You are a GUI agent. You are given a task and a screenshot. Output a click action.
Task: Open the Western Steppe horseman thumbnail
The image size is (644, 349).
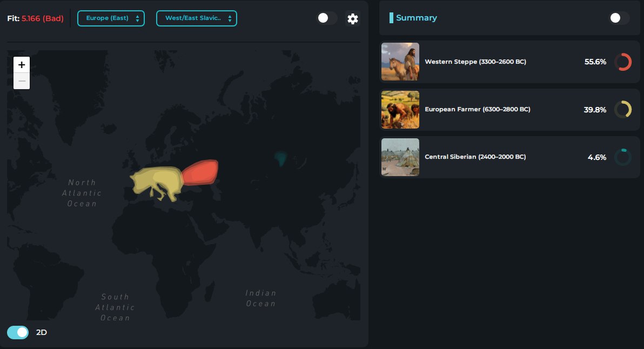click(400, 62)
